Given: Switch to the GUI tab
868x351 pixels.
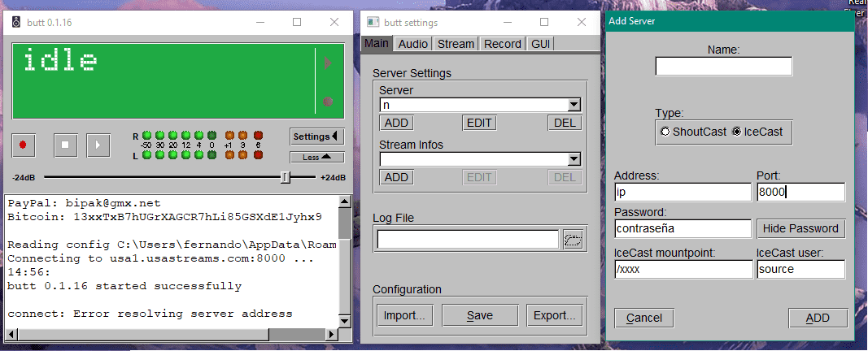Looking at the screenshot, I should pyautogui.click(x=540, y=44).
